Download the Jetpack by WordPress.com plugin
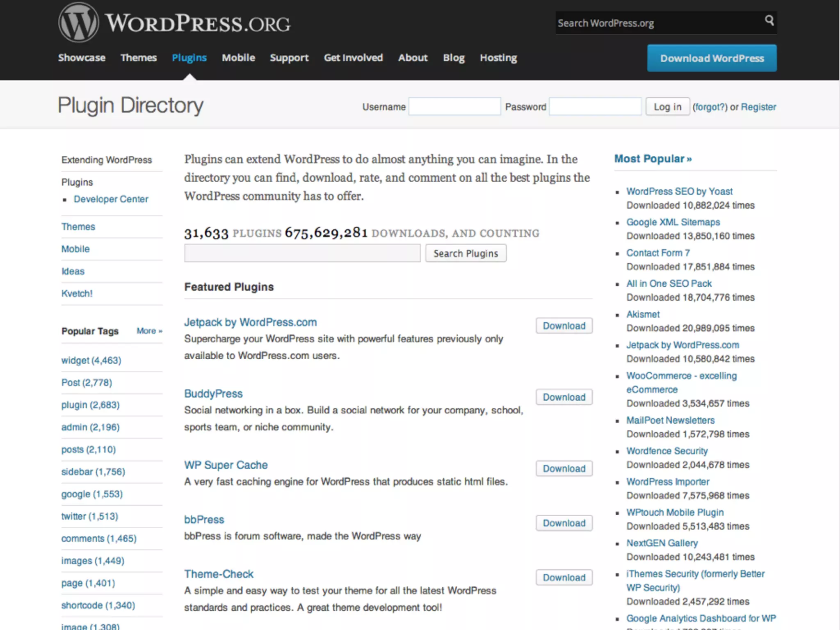This screenshot has width=840, height=630. pyautogui.click(x=564, y=326)
